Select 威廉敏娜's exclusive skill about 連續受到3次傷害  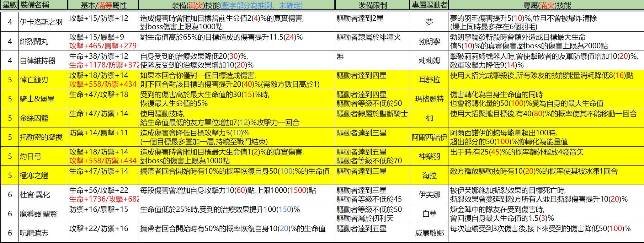(x=546, y=233)
